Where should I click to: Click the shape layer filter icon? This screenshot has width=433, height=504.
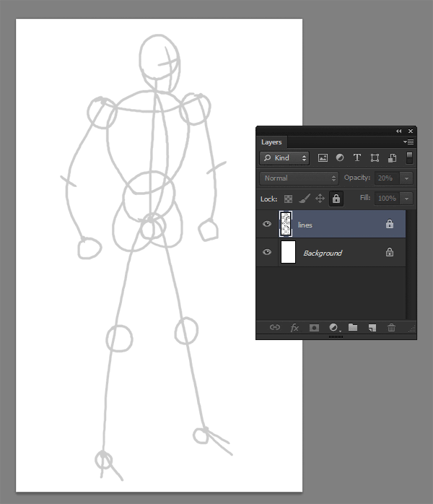[375, 157]
